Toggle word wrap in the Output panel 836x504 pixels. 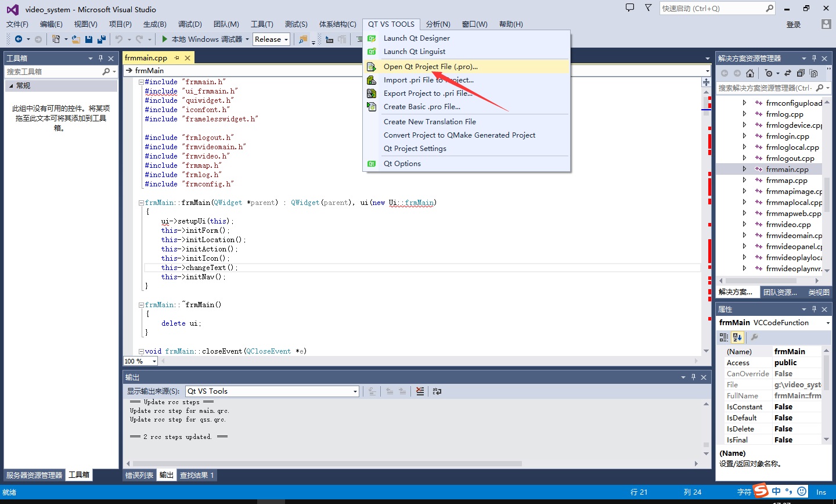[437, 391]
